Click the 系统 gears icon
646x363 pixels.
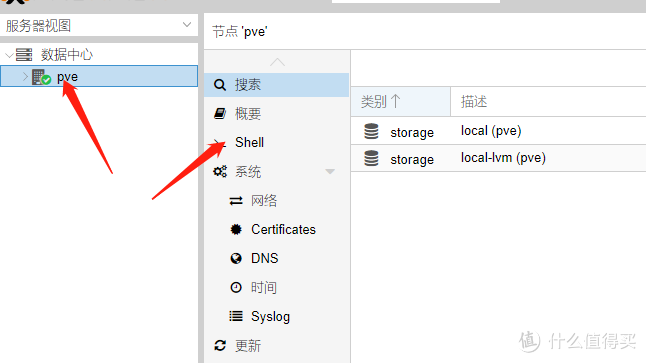220,171
